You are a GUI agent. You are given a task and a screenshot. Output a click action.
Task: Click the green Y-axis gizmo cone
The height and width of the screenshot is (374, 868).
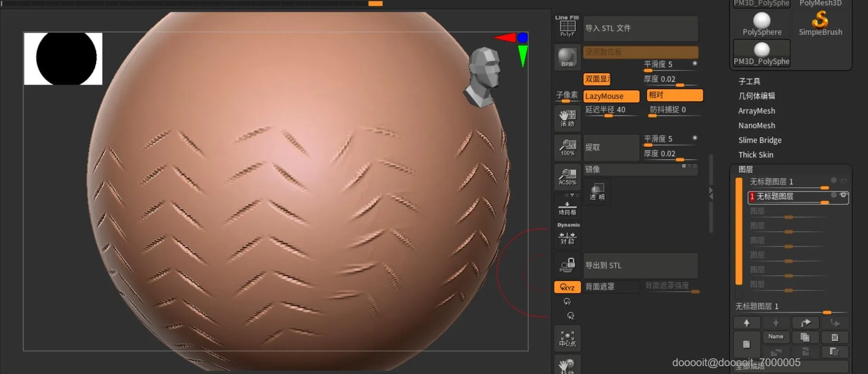tap(523, 56)
